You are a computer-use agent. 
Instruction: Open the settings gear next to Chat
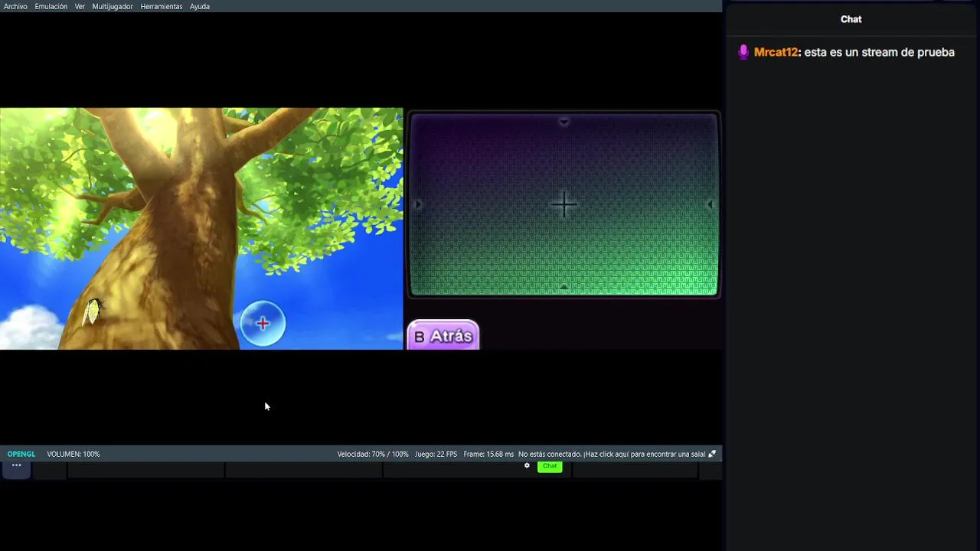[527, 465]
